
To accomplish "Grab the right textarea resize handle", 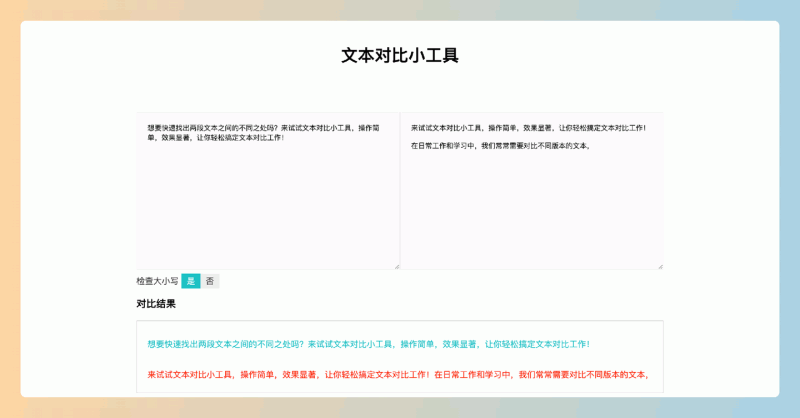I will 661,266.
